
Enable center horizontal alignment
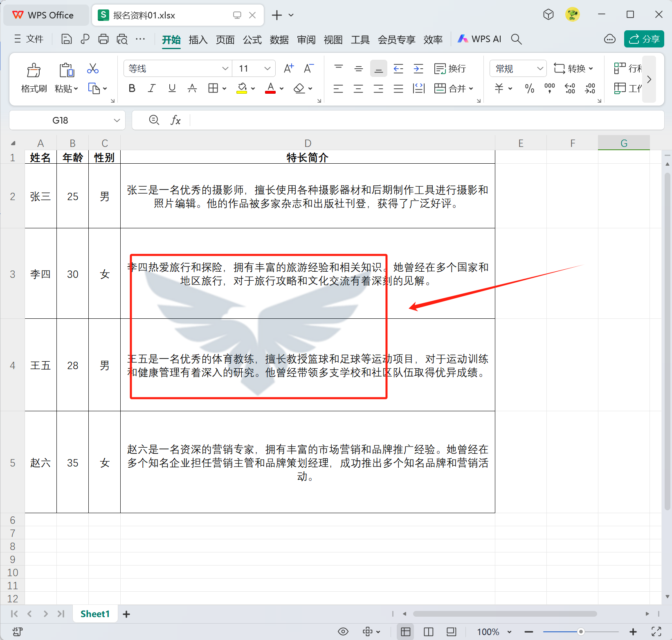[x=358, y=89]
